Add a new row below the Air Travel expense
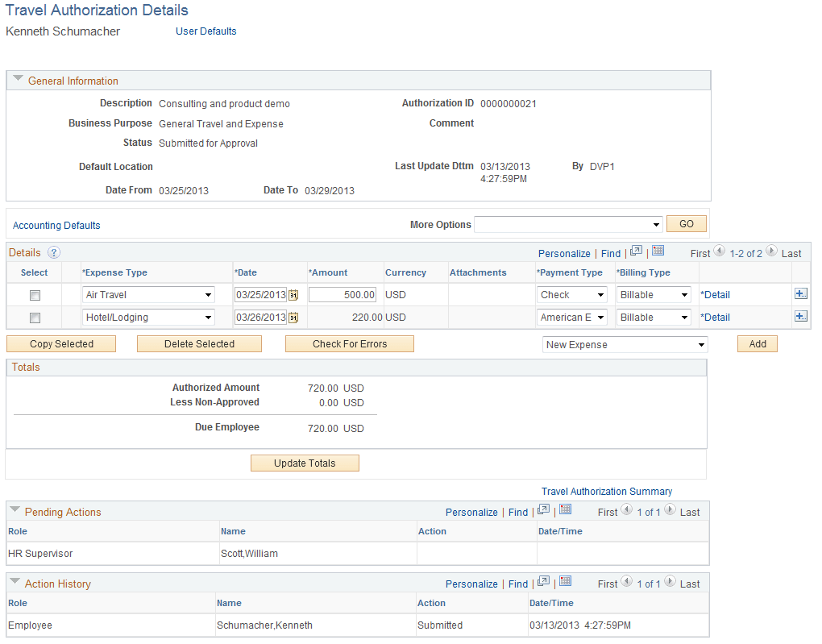This screenshot has height=644, width=822. click(x=800, y=293)
